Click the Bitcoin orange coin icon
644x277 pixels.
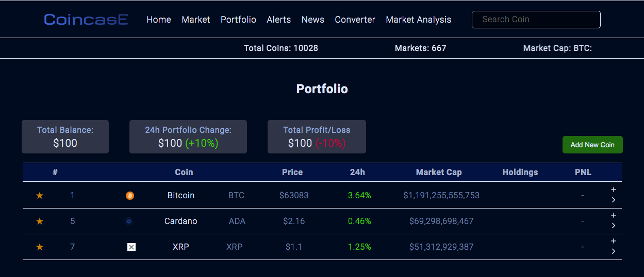[x=130, y=196]
